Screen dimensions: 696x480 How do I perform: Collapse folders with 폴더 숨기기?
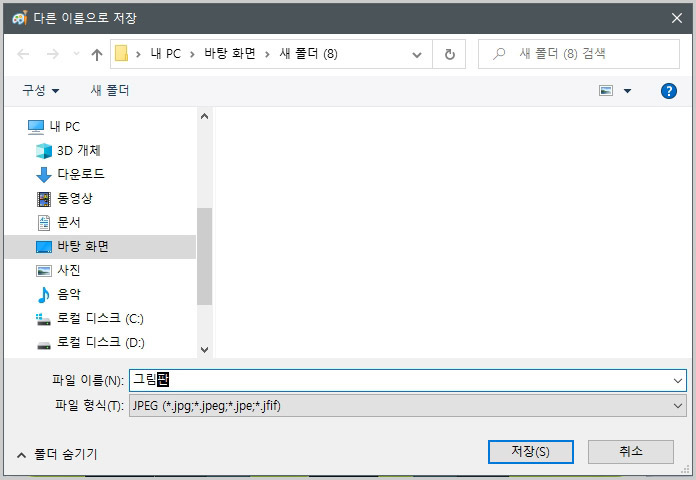click(x=57, y=454)
